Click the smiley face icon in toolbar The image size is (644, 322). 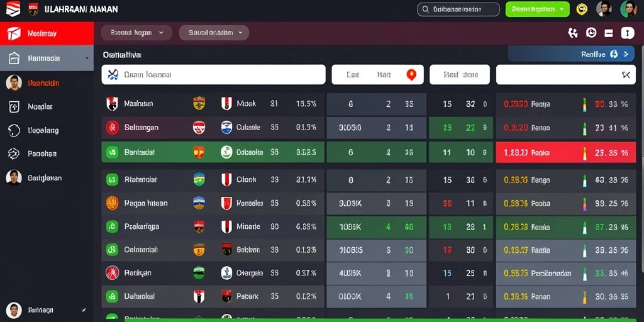coord(591,33)
